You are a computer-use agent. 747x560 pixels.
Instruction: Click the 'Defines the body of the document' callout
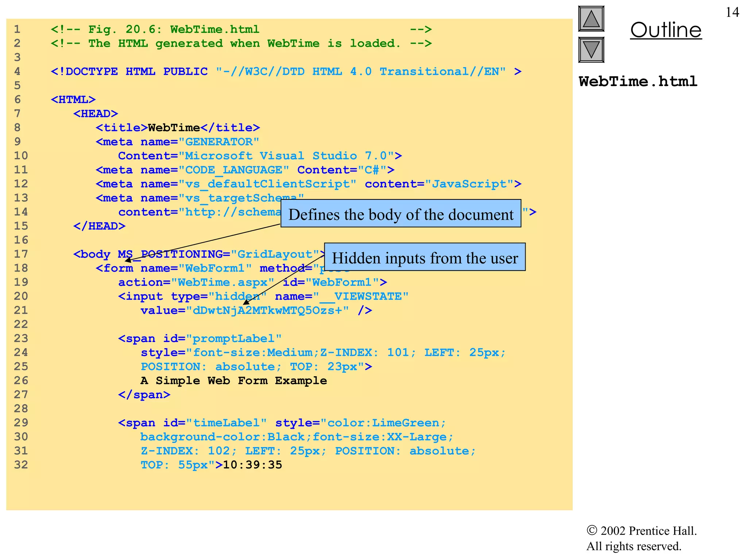pos(401,214)
